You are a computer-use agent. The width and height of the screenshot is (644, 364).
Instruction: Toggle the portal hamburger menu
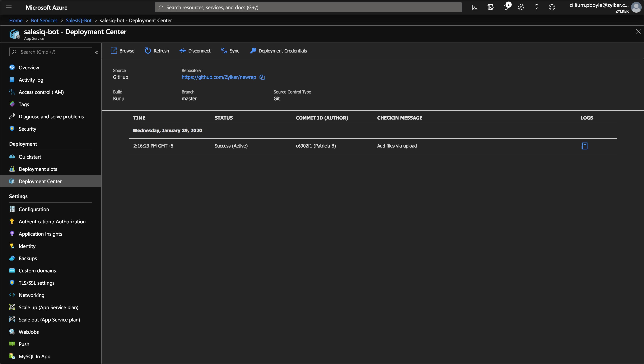9,7
